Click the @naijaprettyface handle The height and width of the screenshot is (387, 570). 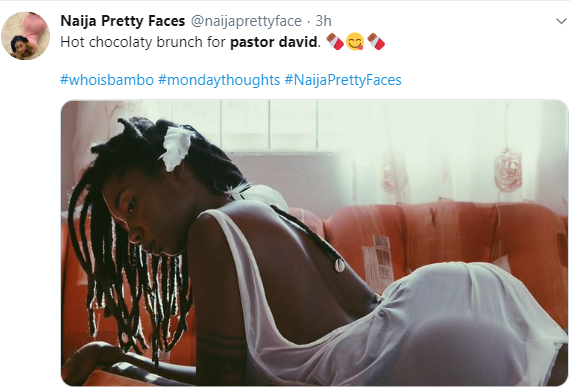coord(246,21)
